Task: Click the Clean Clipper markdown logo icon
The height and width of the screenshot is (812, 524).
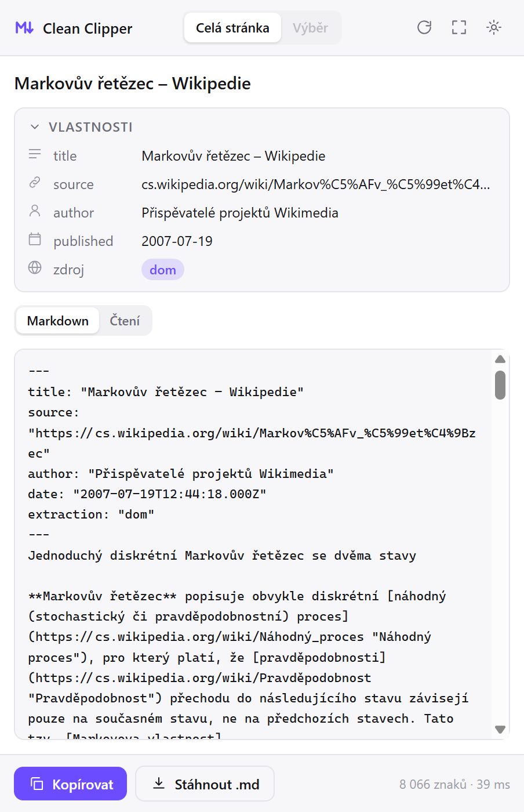Action: 24,28
